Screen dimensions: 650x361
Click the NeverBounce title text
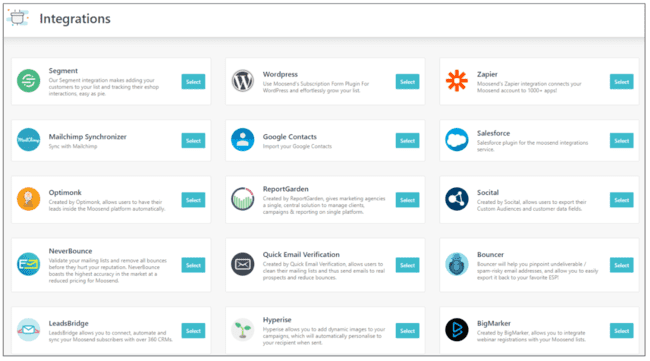point(70,251)
